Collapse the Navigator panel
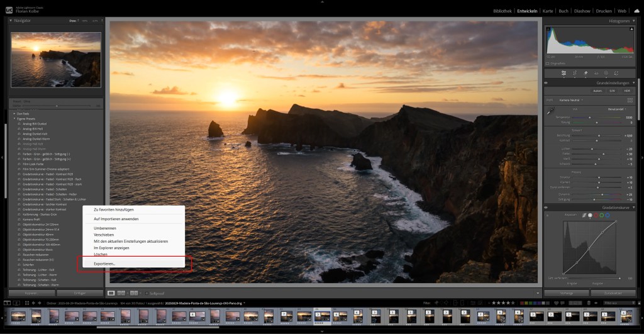 click(11, 21)
